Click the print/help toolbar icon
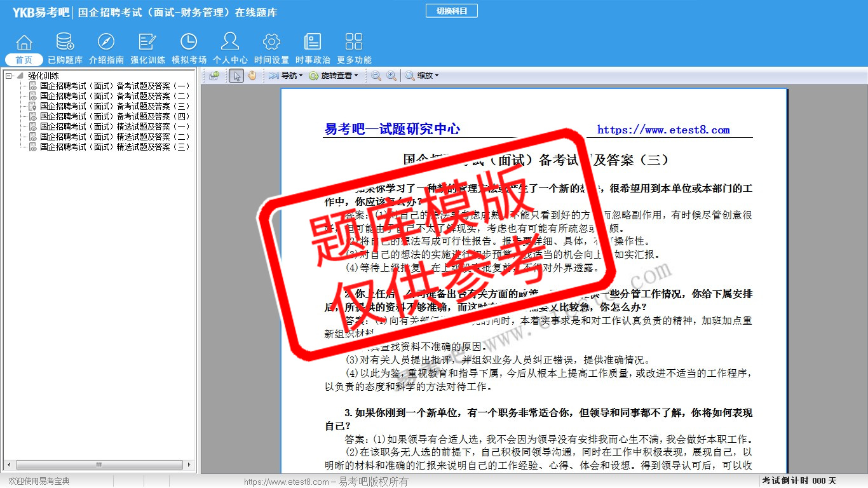The width and height of the screenshot is (868, 488). click(214, 76)
